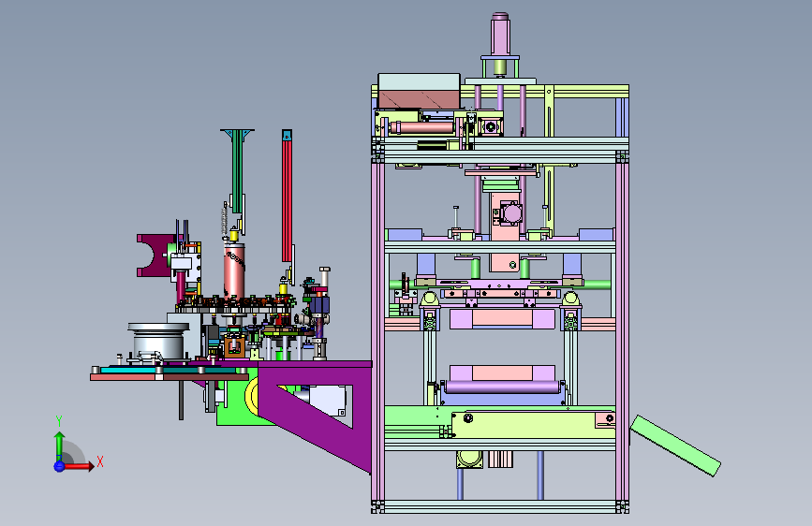Select the tall green vertical feed column
Screen dimensions: 812x526
click(237, 170)
